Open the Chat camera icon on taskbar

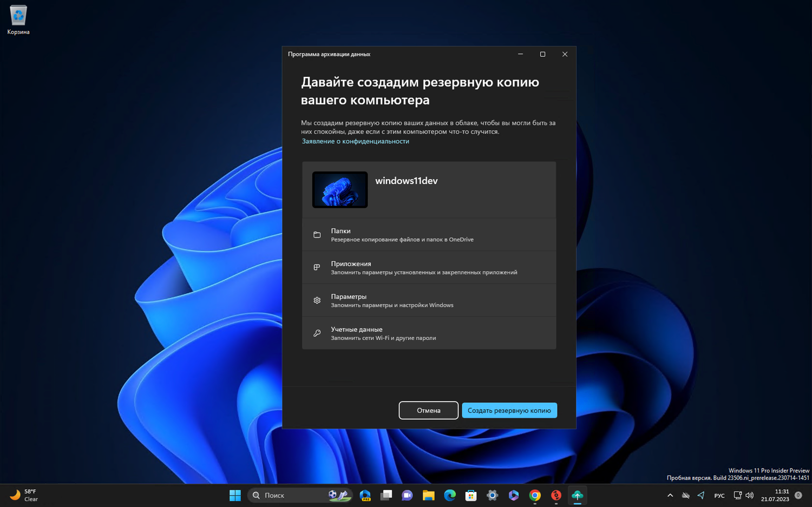click(407, 495)
